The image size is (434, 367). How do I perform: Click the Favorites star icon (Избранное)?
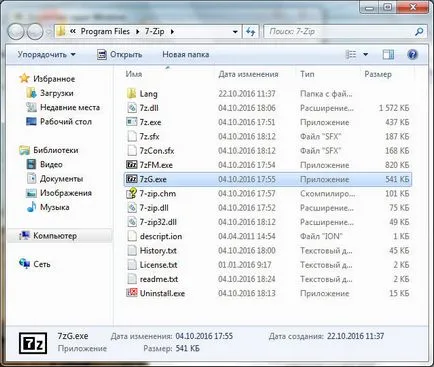(x=24, y=79)
